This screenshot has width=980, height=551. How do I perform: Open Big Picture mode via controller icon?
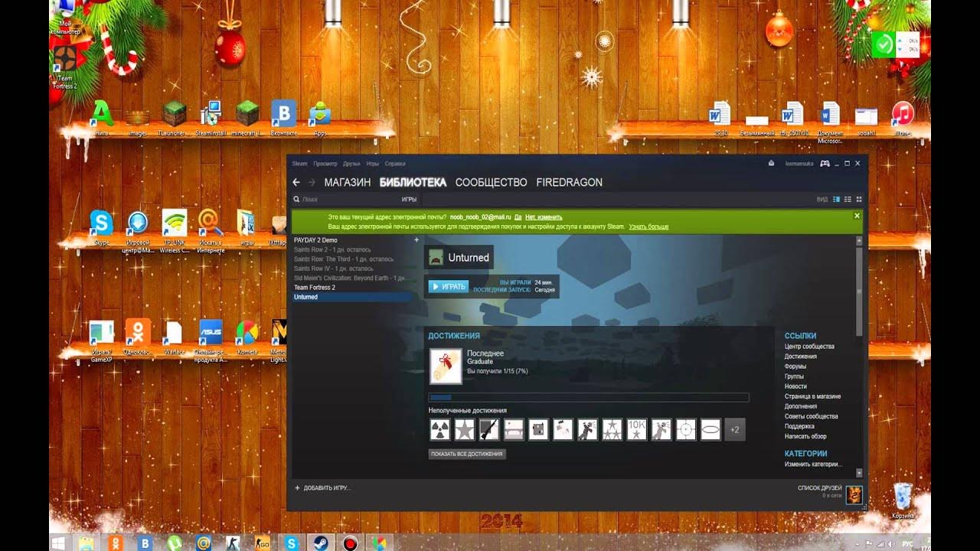point(825,163)
